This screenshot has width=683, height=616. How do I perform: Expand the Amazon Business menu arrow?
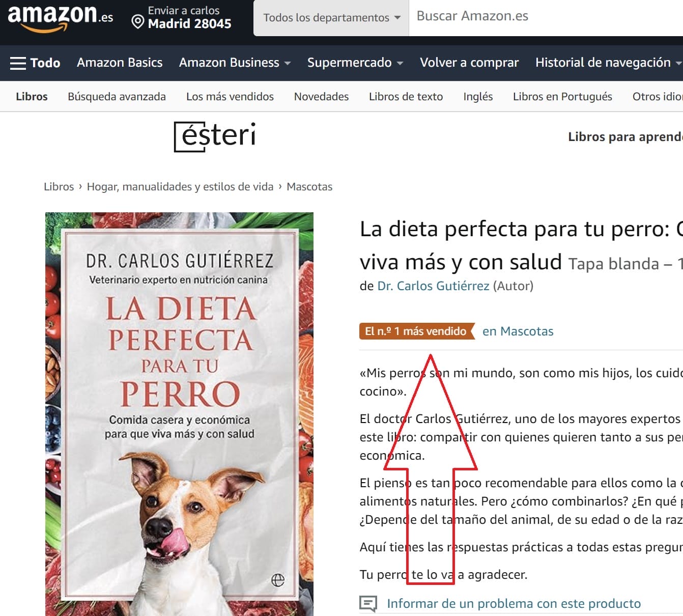click(288, 63)
